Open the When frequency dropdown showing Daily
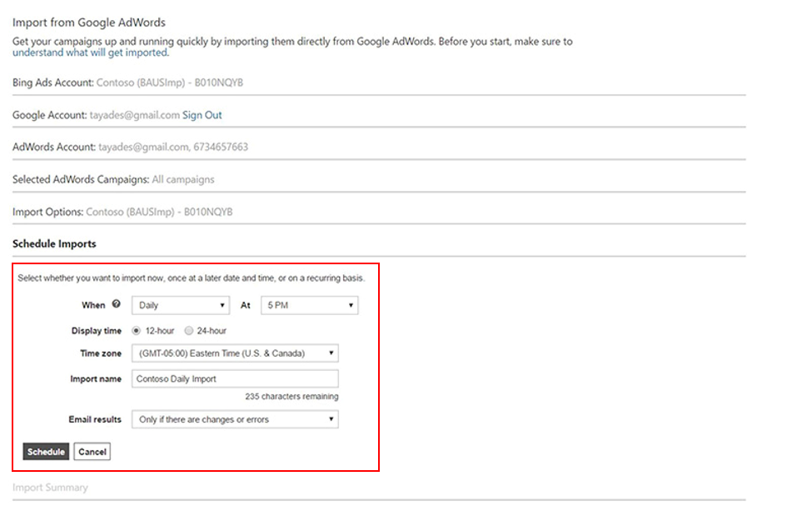 [181, 305]
